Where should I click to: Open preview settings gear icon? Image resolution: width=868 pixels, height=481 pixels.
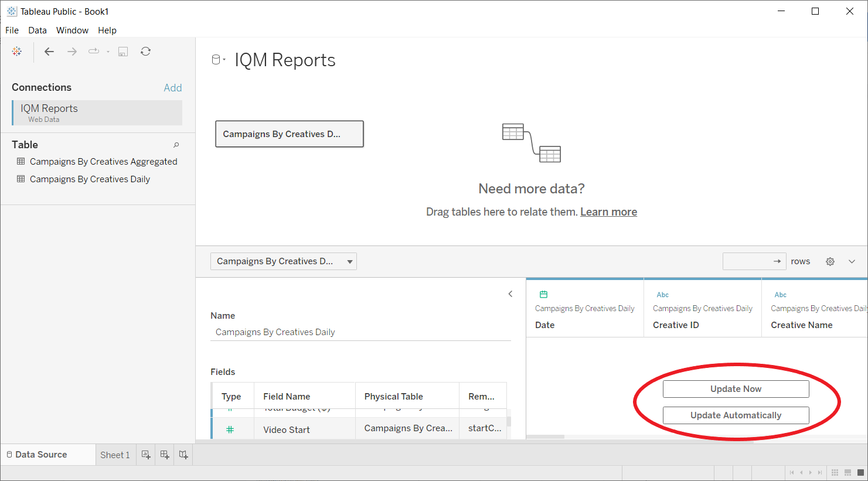pos(830,261)
